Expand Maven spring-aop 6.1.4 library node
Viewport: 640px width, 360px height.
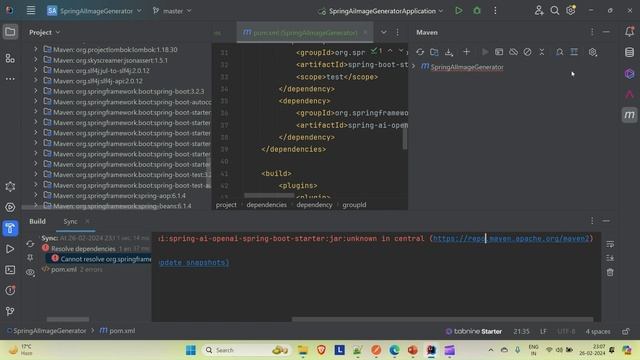pyautogui.click(x=36, y=196)
